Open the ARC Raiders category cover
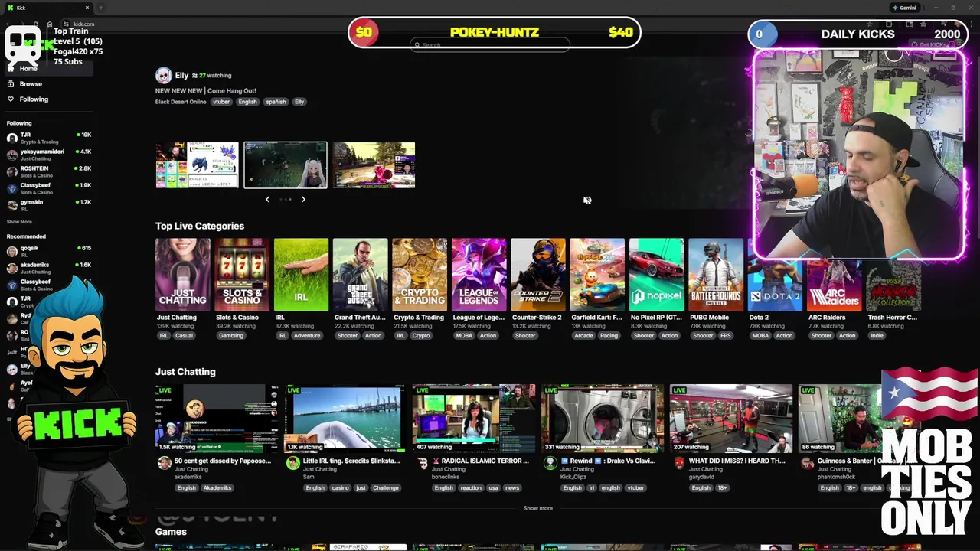This screenshot has height=551, width=980. (x=834, y=285)
